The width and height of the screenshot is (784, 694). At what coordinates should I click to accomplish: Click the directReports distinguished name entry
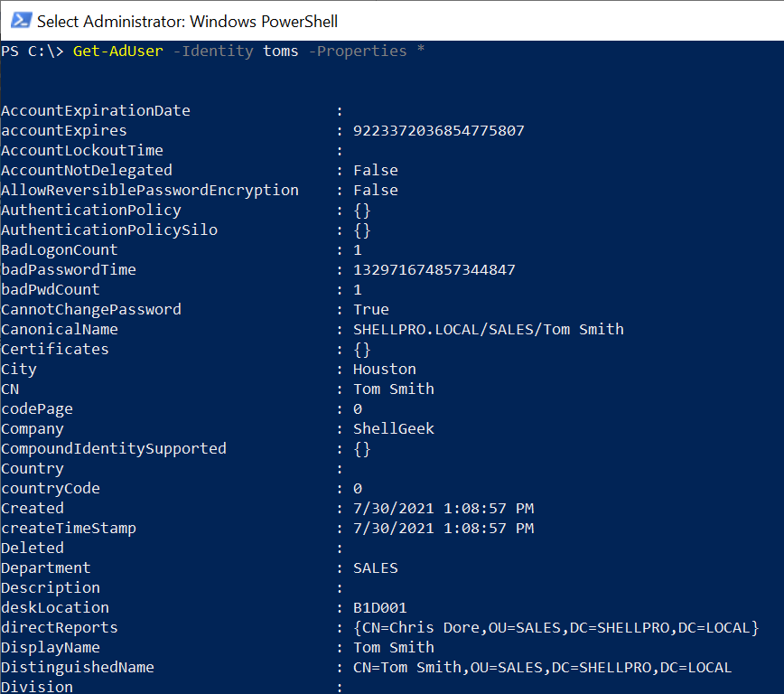tap(559, 627)
